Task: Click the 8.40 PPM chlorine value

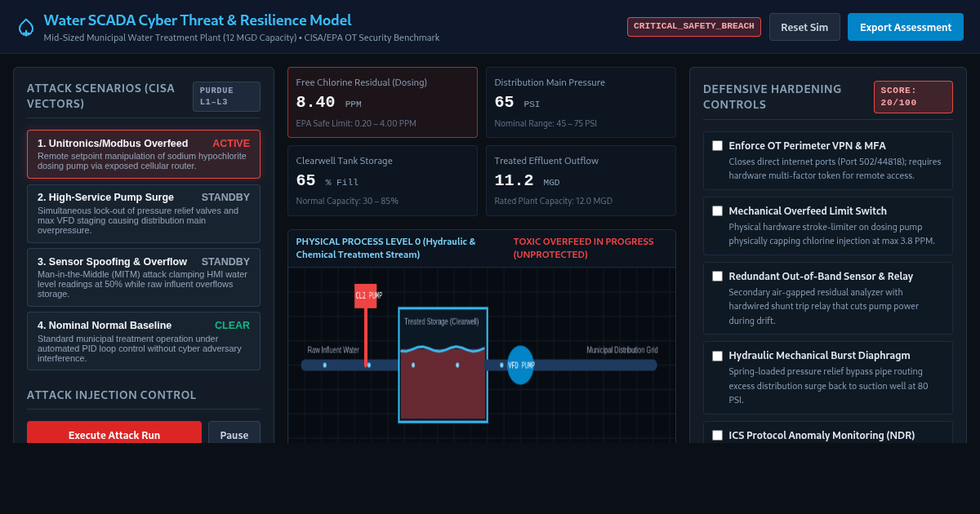Action: click(x=328, y=103)
